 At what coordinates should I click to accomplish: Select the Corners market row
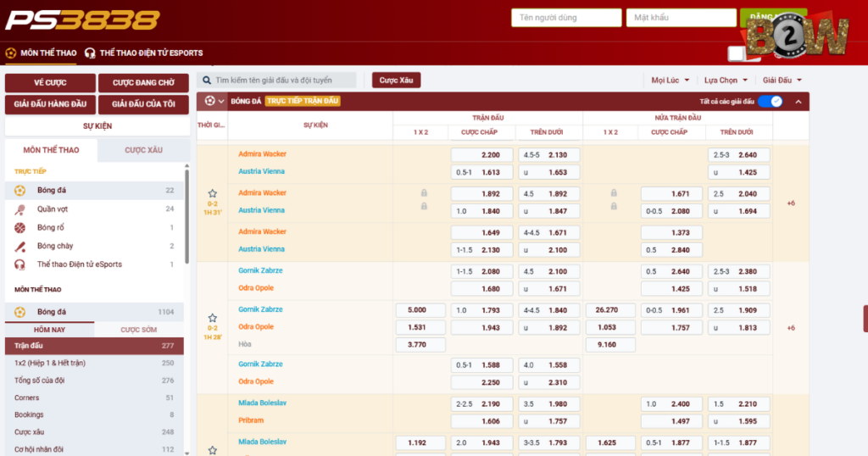click(94, 398)
